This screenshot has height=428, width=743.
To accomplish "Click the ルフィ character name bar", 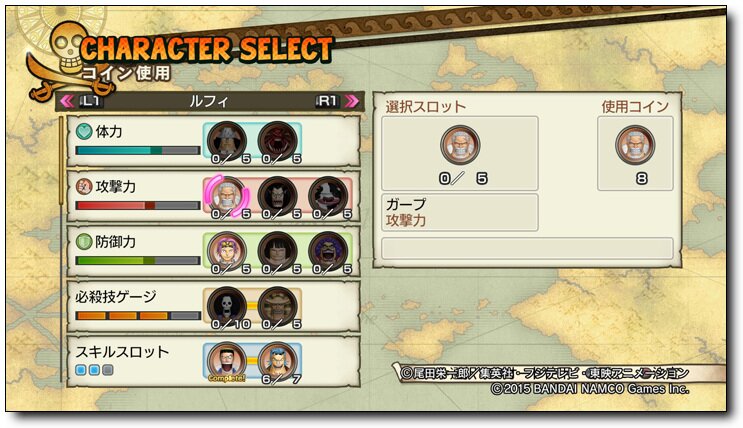I will [x=209, y=101].
